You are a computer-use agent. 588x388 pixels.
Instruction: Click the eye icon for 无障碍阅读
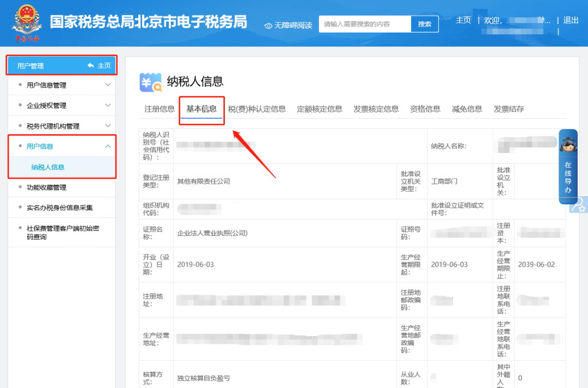point(268,26)
